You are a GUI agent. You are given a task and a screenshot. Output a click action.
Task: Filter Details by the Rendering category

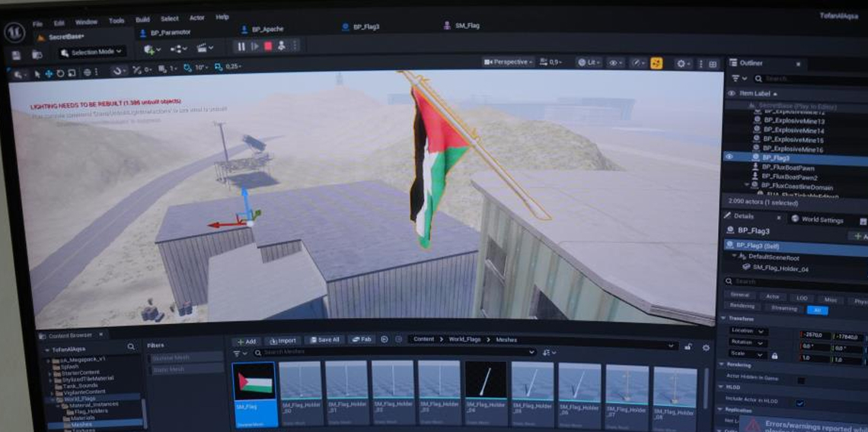click(x=742, y=305)
